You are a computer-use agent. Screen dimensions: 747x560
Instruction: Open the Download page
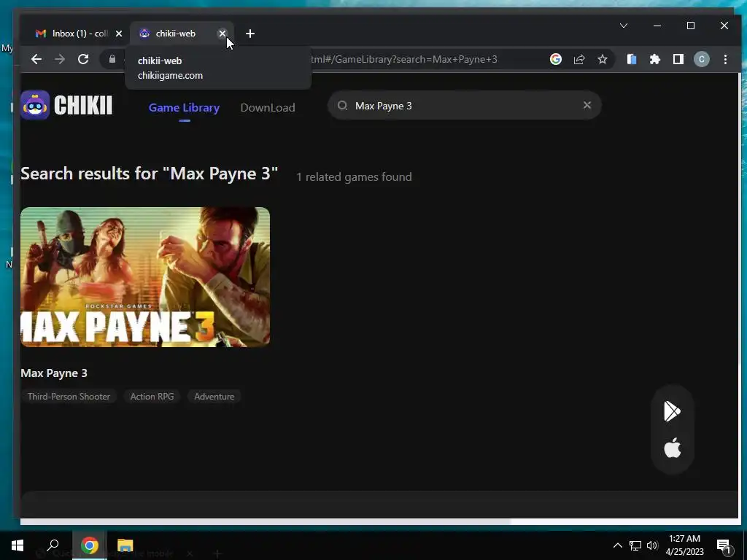tap(267, 108)
